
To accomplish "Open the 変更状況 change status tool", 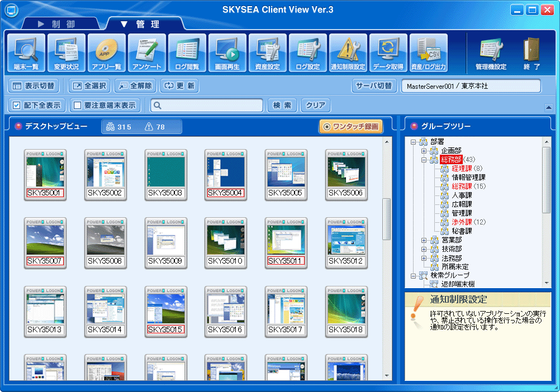I will 67,53.
